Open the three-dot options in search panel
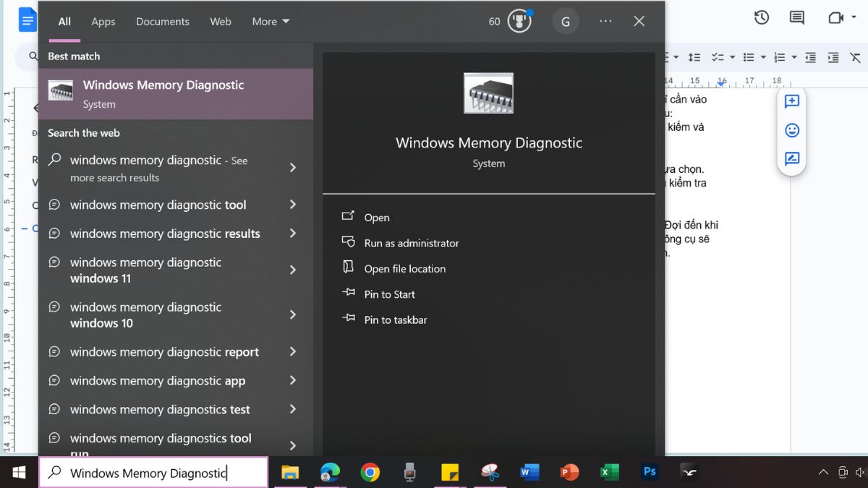This screenshot has width=868, height=488. (x=605, y=22)
